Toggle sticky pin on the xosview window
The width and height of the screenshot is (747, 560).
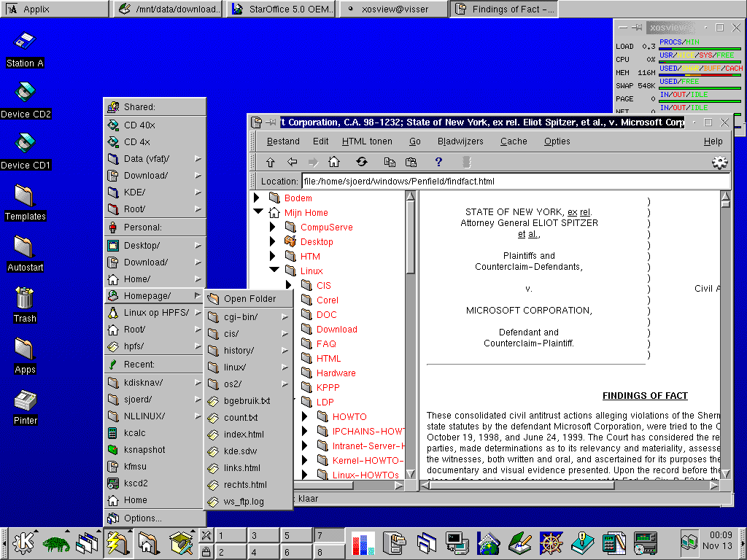click(x=636, y=28)
